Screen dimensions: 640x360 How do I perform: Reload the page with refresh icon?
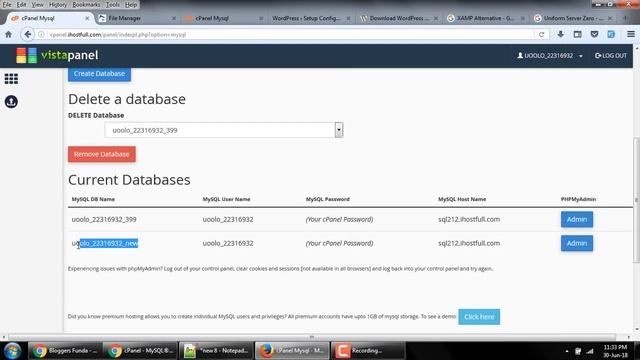542,35
